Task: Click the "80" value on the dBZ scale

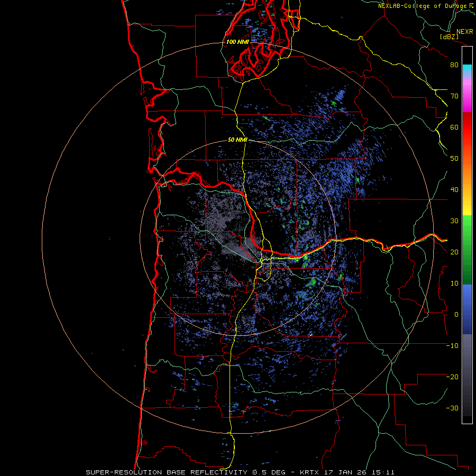Action: point(454,65)
